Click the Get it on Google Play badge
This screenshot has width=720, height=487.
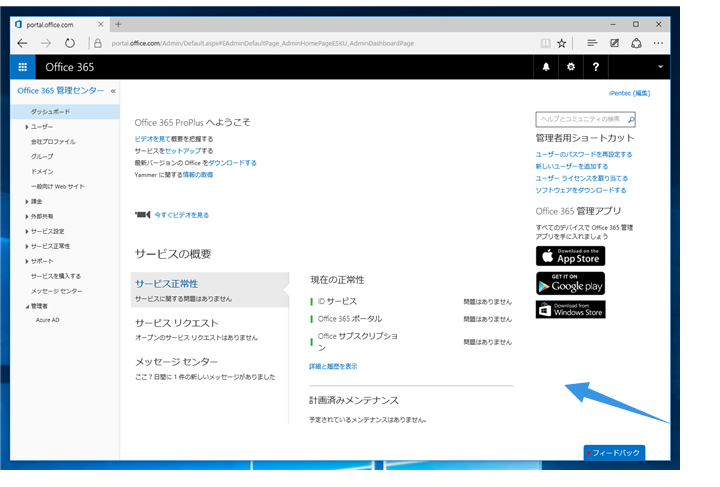pos(570,283)
